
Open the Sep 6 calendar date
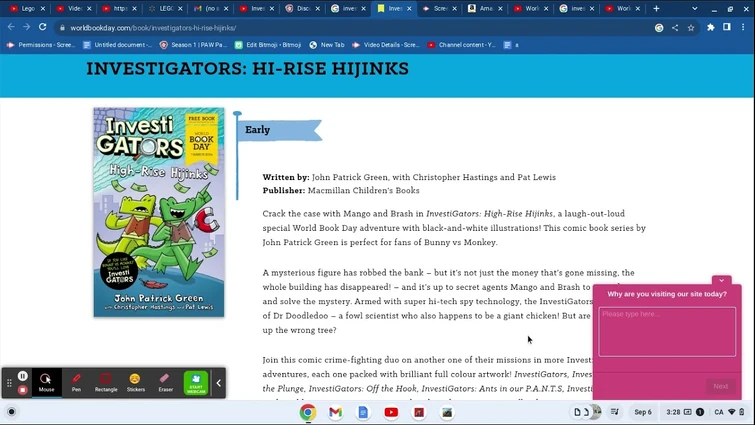click(x=643, y=412)
